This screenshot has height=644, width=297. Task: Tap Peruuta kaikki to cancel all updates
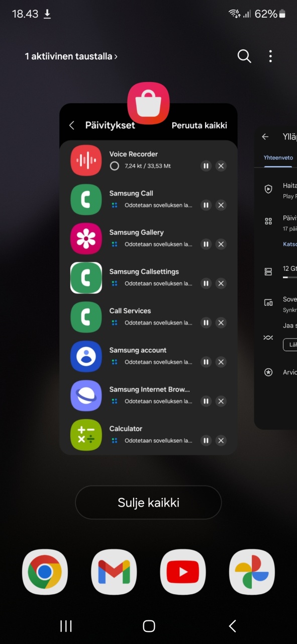[x=200, y=125]
